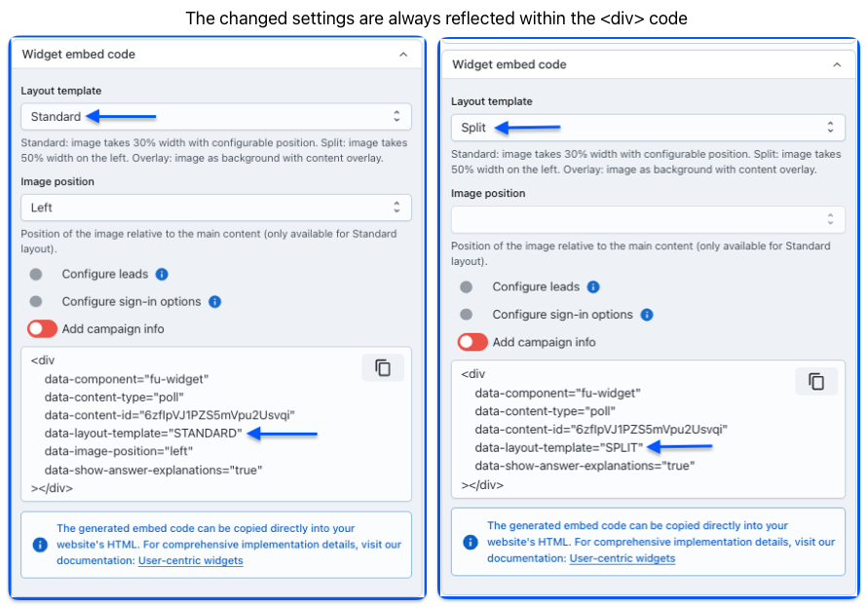Viewport: 868px width, 607px height.
Task: Collapse the right Widget embed code section
Action: [x=836, y=65]
